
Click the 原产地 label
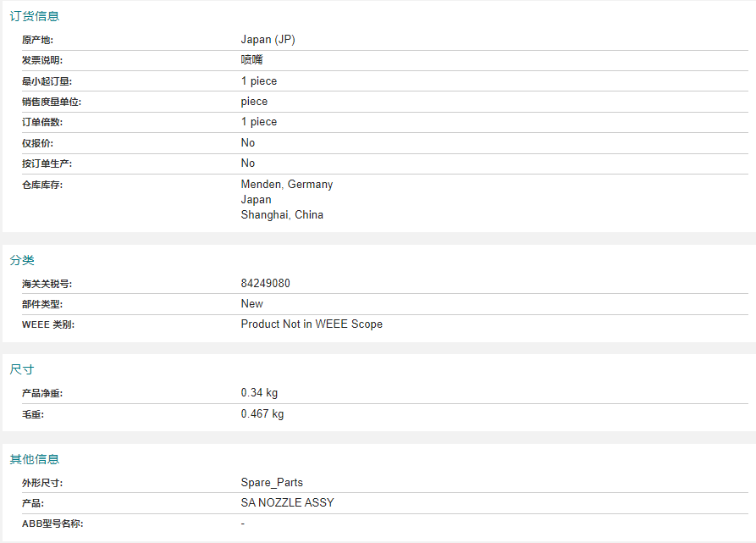point(37,40)
